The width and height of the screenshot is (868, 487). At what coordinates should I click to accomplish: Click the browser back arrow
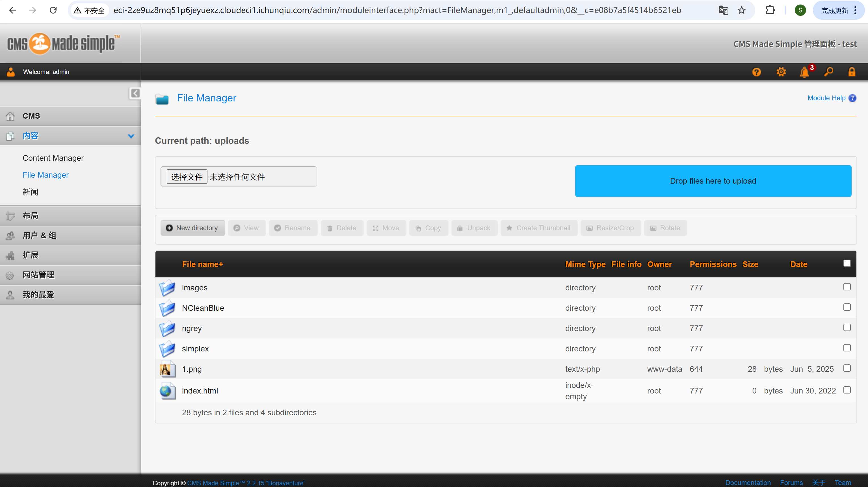(x=12, y=10)
